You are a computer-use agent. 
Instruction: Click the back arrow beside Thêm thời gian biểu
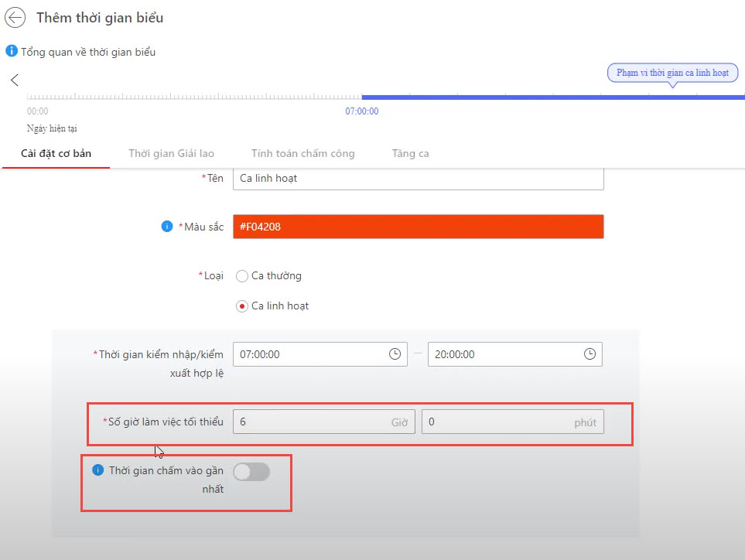15,17
